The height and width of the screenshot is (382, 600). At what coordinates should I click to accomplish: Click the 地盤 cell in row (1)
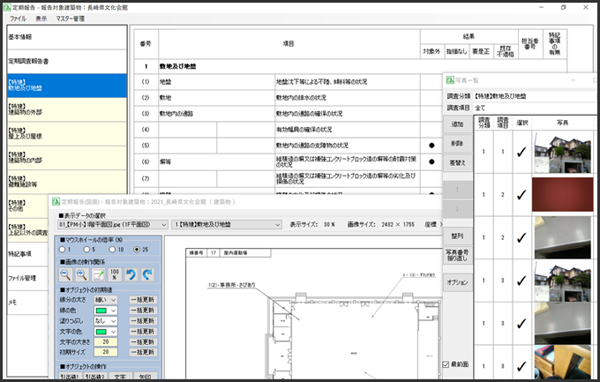click(x=217, y=82)
